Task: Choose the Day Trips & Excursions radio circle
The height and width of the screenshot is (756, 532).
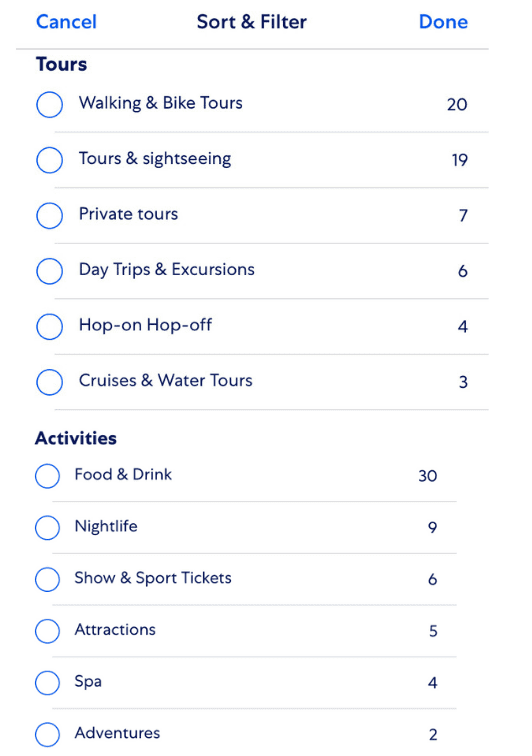Action: pyautogui.click(x=49, y=271)
